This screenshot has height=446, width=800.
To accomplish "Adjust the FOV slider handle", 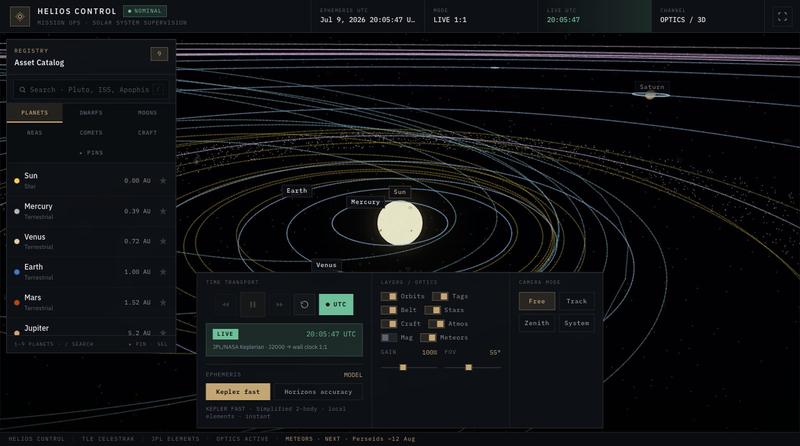I will (468, 367).
